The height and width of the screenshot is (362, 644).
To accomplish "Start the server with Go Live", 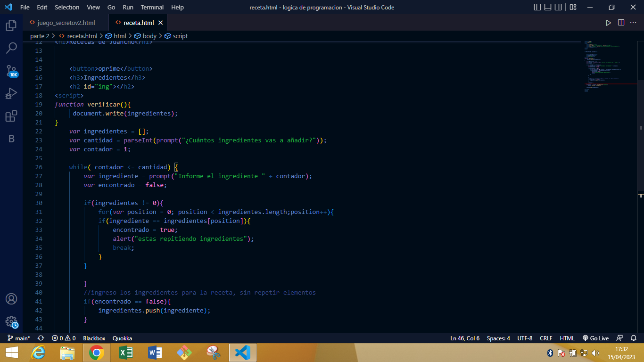I will pos(595,338).
